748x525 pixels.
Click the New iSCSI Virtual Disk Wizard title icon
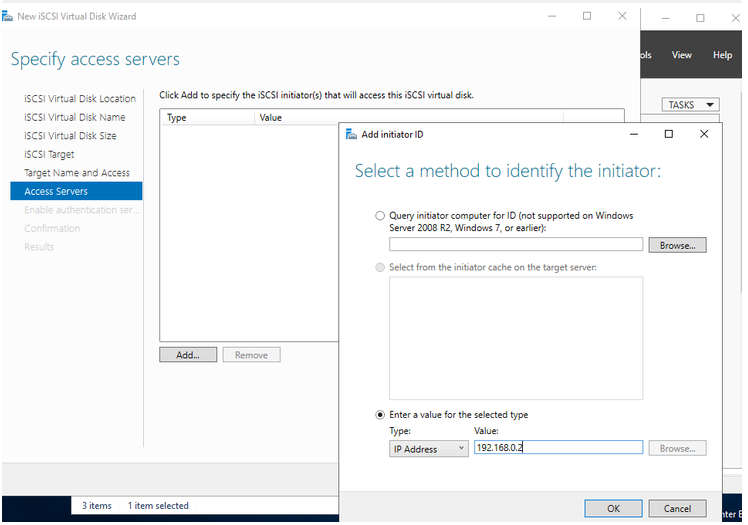point(9,17)
